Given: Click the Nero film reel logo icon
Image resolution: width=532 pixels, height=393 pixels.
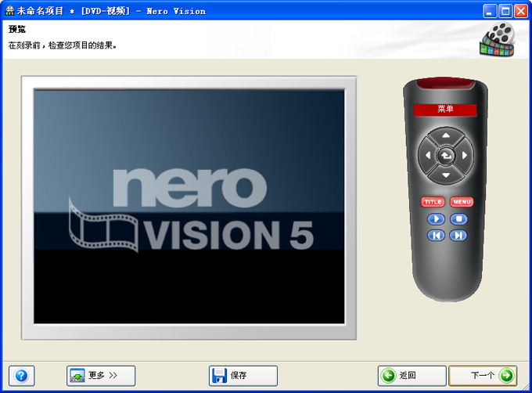Looking at the screenshot, I should coord(498,39).
